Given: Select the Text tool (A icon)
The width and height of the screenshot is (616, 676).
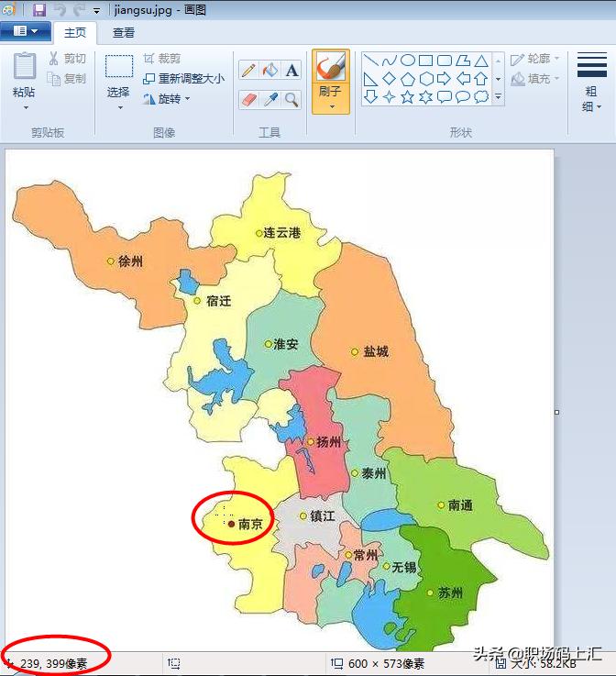Looking at the screenshot, I should [291, 70].
